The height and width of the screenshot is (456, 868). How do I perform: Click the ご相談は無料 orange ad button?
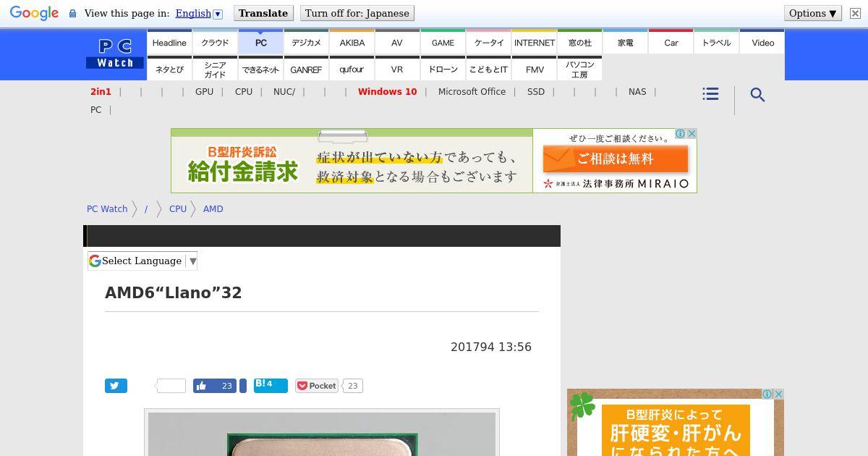tap(616, 159)
